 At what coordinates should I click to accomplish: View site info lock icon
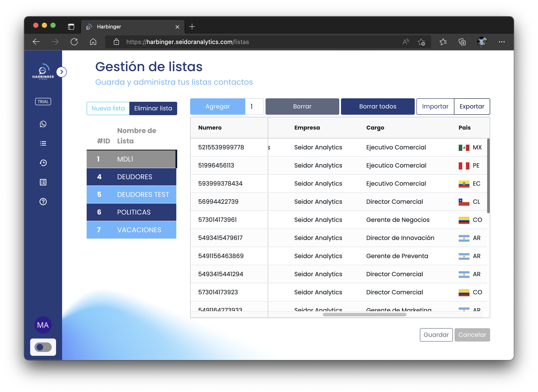pyautogui.click(x=116, y=42)
